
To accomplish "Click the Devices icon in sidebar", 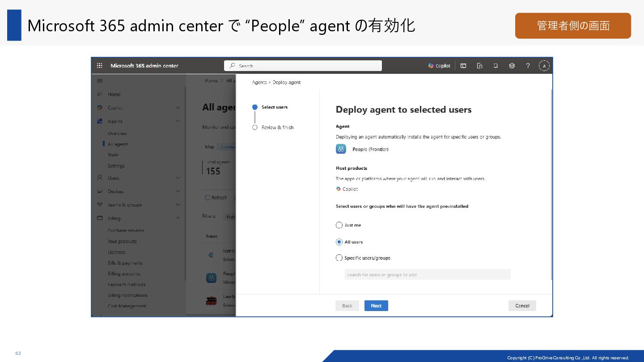I will point(100,191).
